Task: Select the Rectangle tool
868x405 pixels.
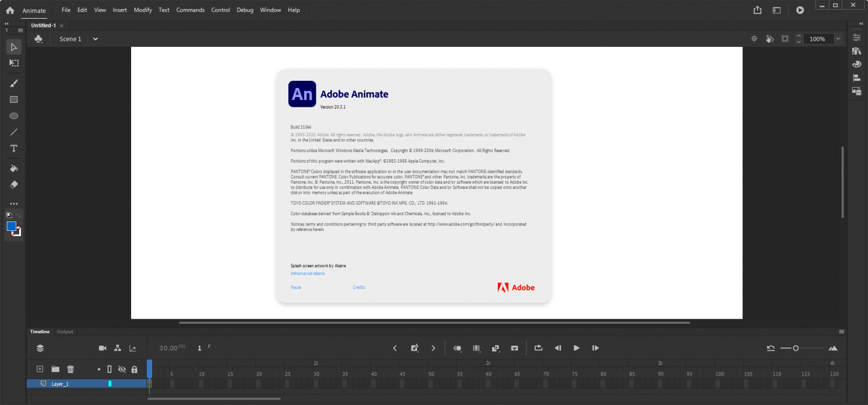Action: pyautogui.click(x=14, y=99)
